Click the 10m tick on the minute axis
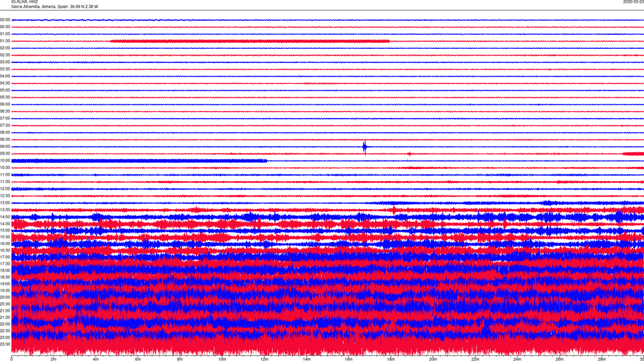The width and height of the screenshot is (644, 362). pyautogui.click(x=222, y=359)
